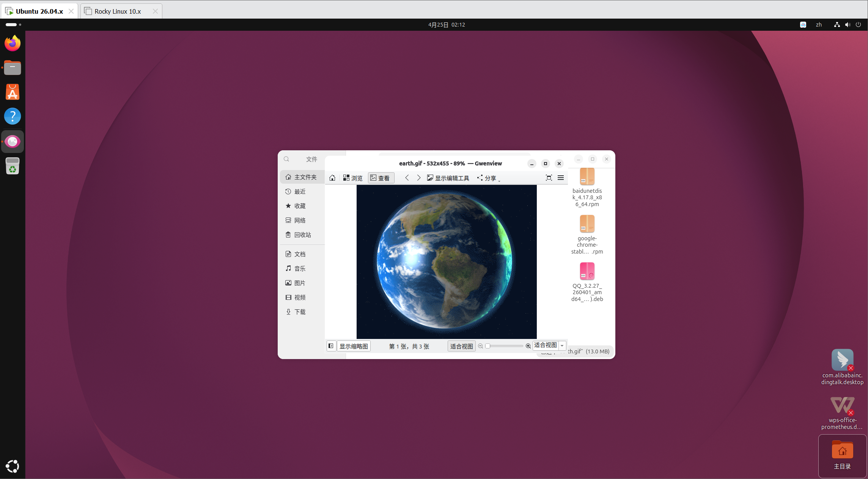Switch to 浏览 browse mode
The height and width of the screenshot is (479, 868).
pyautogui.click(x=353, y=178)
